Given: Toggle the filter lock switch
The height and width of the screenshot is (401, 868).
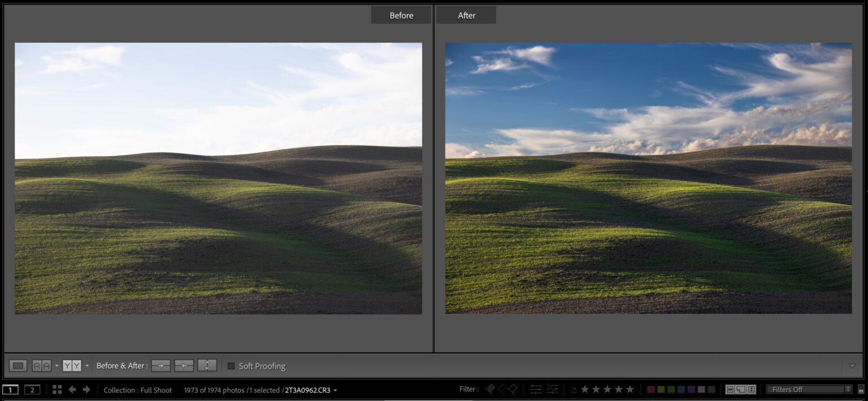Looking at the screenshot, I should (x=862, y=390).
